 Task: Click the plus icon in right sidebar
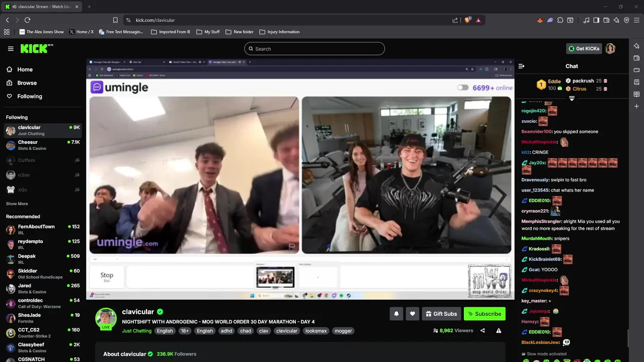[x=636, y=106]
